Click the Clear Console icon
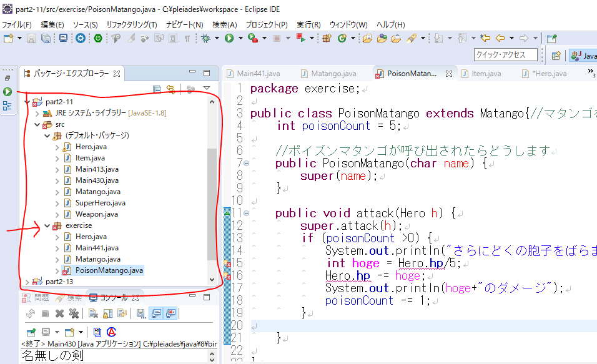 pyautogui.click(x=92, y=313)
